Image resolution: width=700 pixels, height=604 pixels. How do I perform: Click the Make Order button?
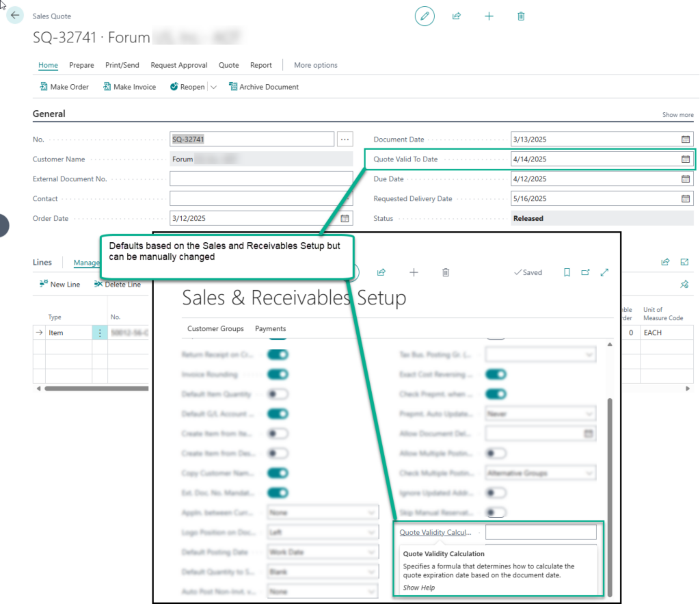click(64, 87)
